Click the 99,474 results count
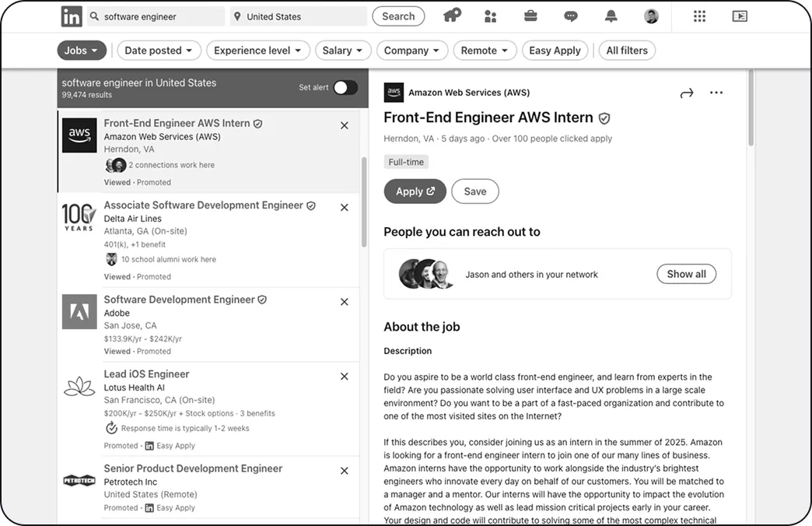This screenshot has width=812, height=526. [x=86, y=95]
